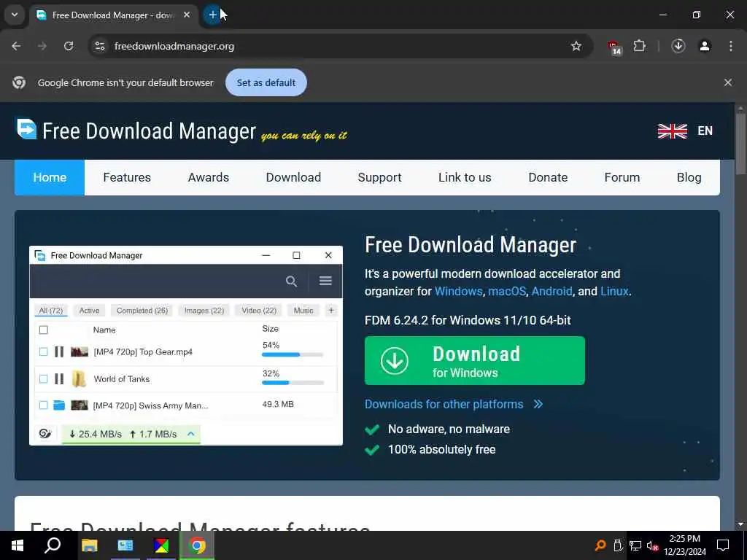Open the Chrome three-dot menu
The image size is (747, 560).
731,46
